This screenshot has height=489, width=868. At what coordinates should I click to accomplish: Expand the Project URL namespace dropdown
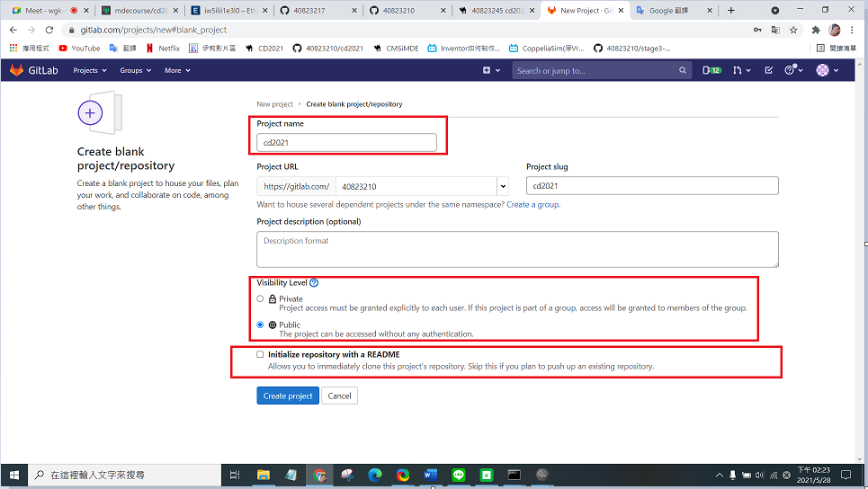point(503,186)
